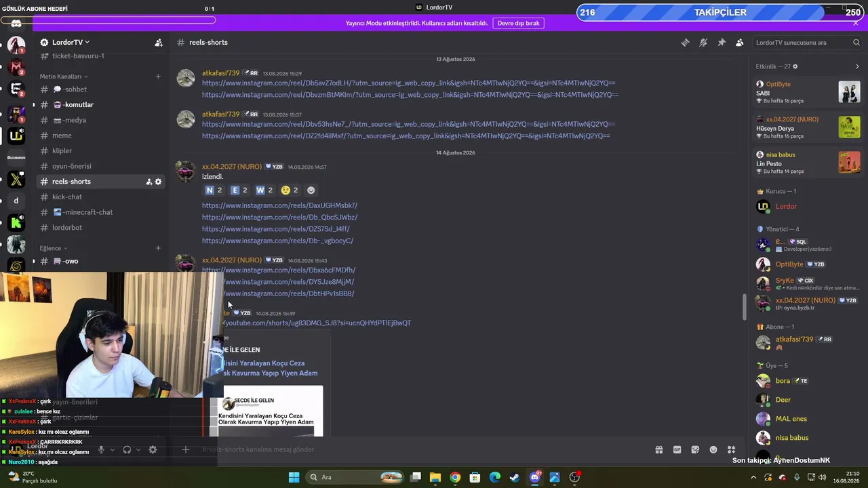Go to the klipler channel

100,150
